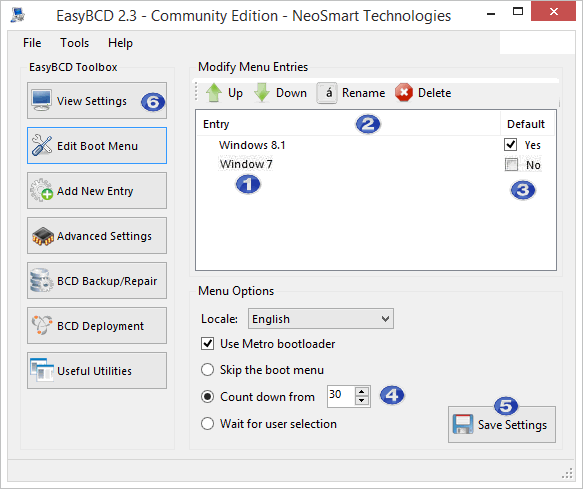Minimize the EasyBCD window

[491, 13]
